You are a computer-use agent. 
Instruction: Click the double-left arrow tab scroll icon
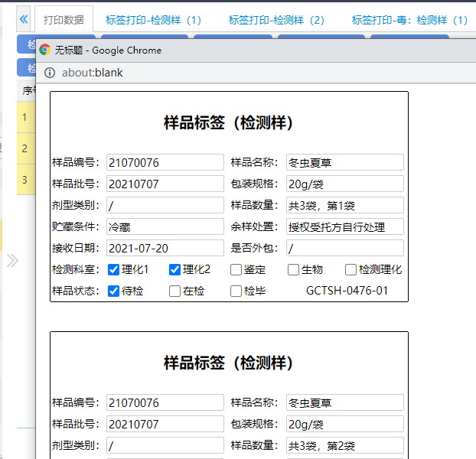(x=23, y=19)
